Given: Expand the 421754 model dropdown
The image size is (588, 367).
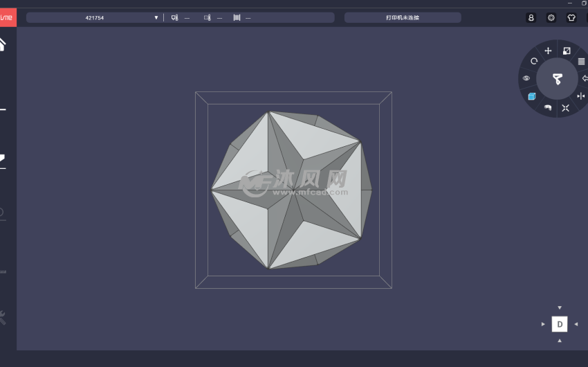Looking at the screenshot, I should pos(156,17).
